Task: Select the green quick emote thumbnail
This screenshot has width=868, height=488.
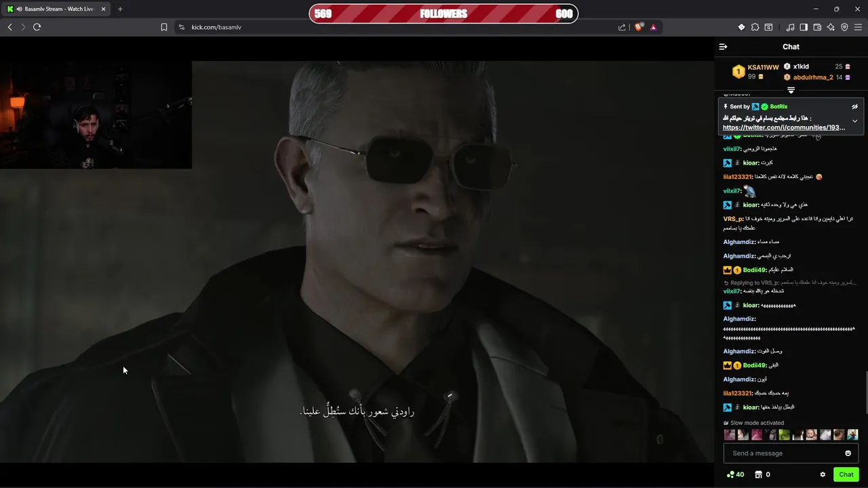Action: pyautogui.click(x=785, y=435)
